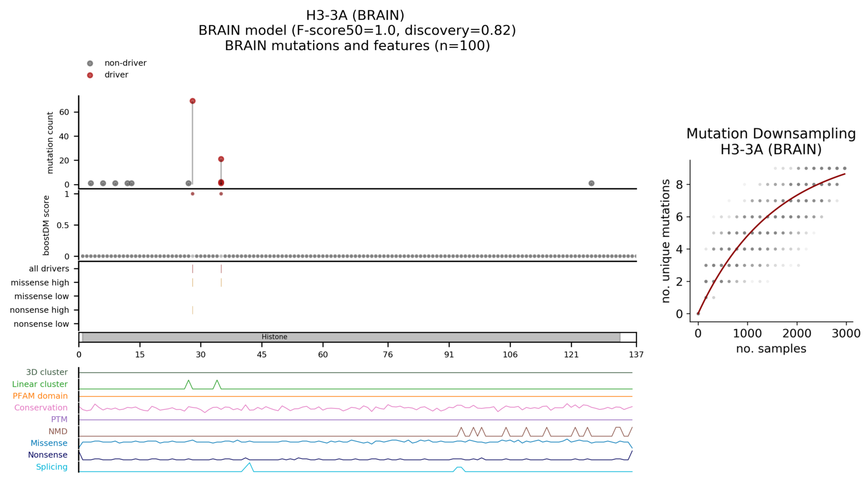Viewport: 868px width, 483px height.
Task: Click the first peak on Linear cluster track
Action: (188, 381)
